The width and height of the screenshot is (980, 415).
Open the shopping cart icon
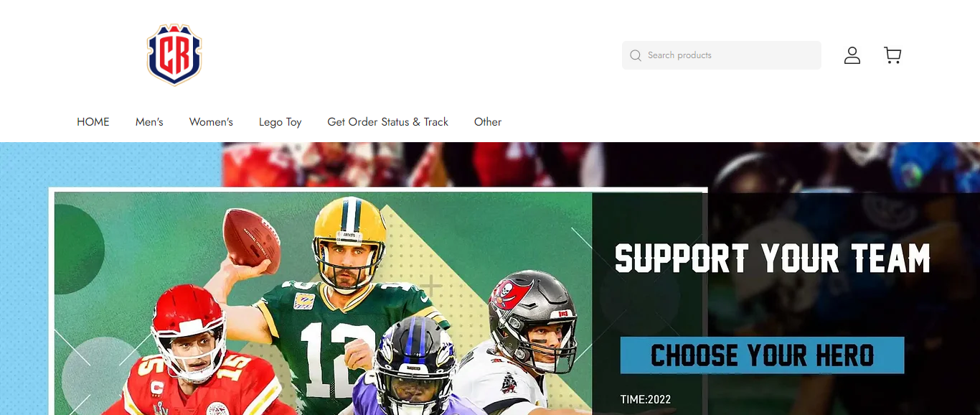tap(892, 55)
